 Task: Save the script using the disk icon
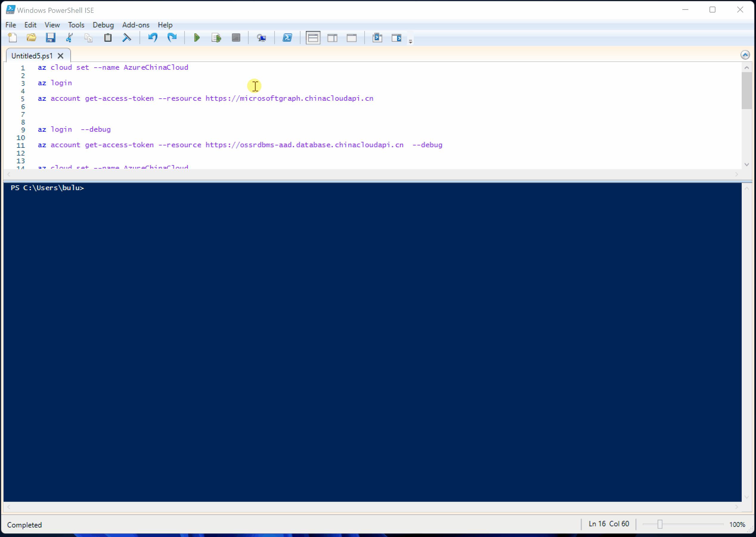[51, 38]
